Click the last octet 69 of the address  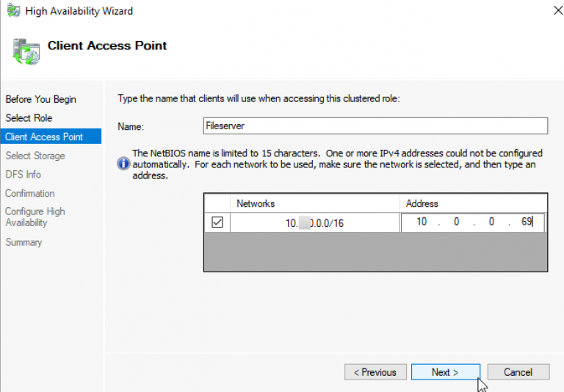click(x=527, y=222)
